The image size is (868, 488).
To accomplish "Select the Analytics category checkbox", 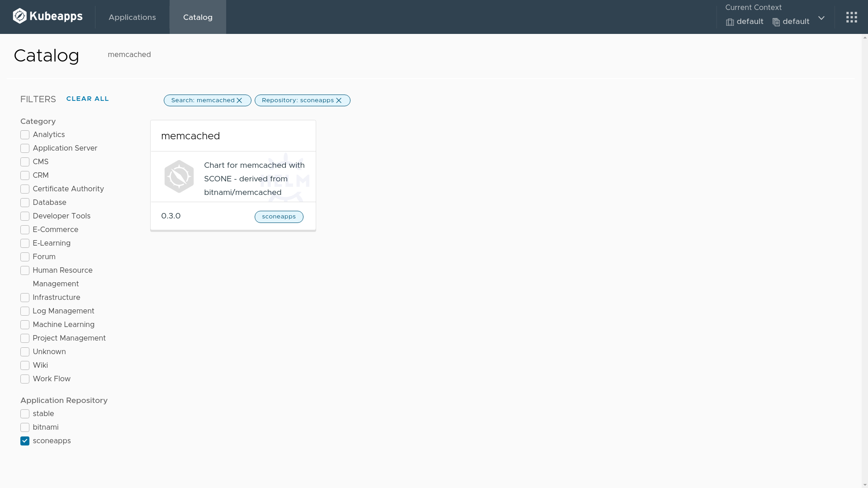I will pyautogui.click(x=25, y=135).
